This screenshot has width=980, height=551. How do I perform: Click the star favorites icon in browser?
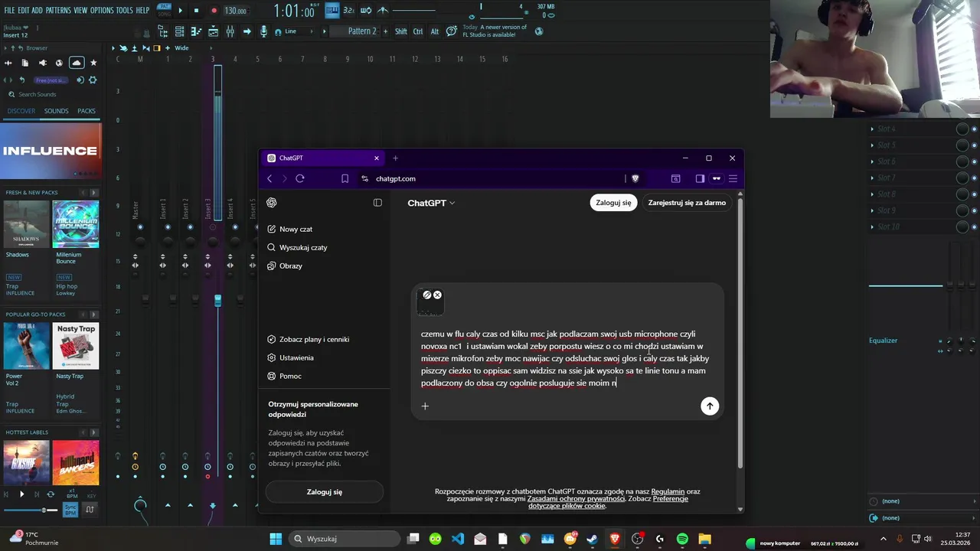point(93,63)
